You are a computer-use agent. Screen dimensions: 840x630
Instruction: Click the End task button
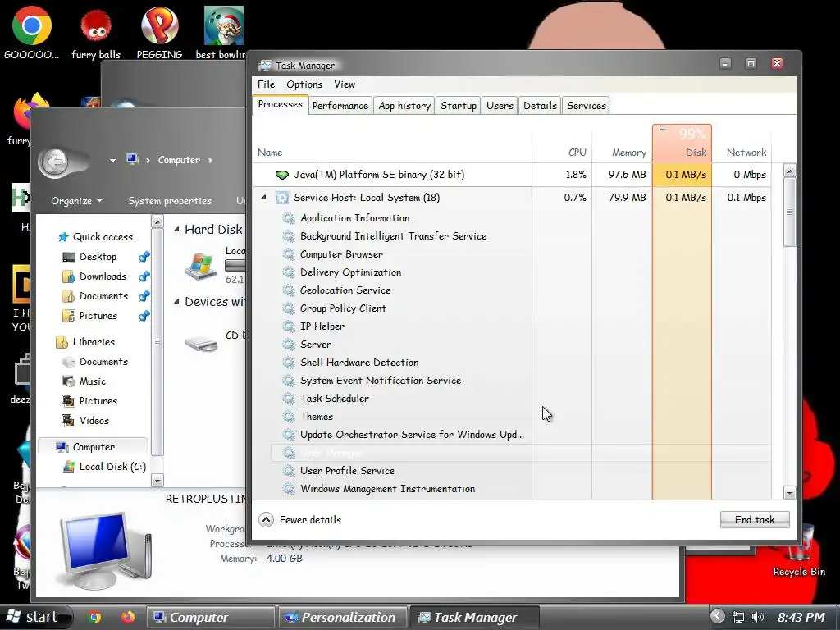[x=755, y=519]
